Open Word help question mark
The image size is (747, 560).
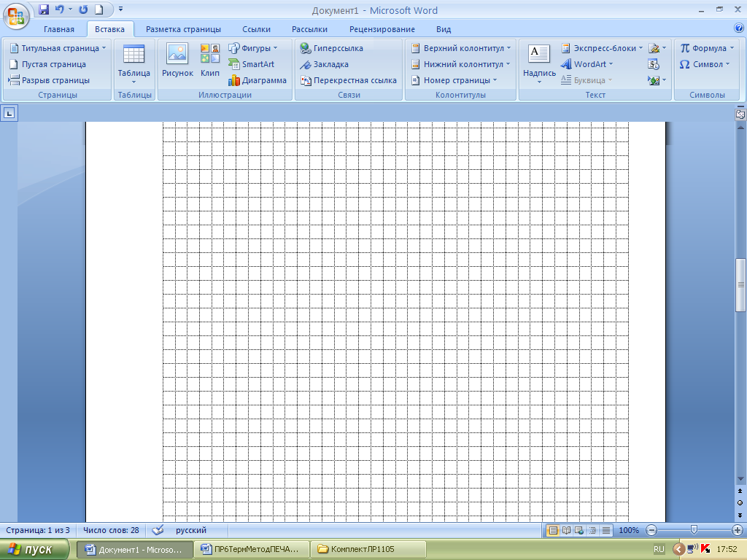coord(739,28)
